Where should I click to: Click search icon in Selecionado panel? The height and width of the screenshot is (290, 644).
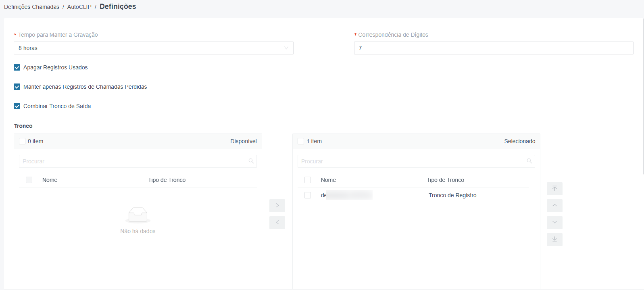point(529,161)
